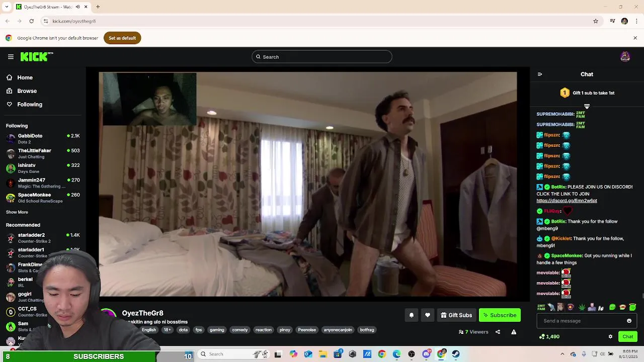Set Chrome as default browser
The height and width of the screenshot is (362, 644).
(x=122, y=38)
